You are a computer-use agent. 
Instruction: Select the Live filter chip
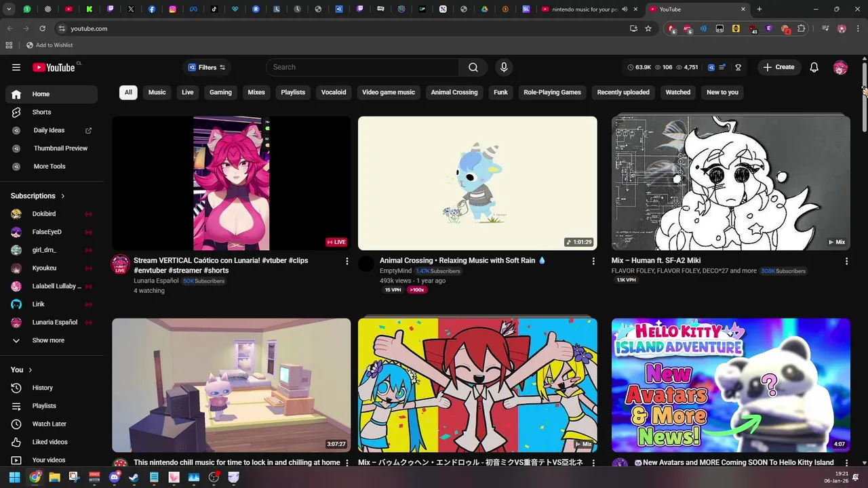click(x=188, y=92)
